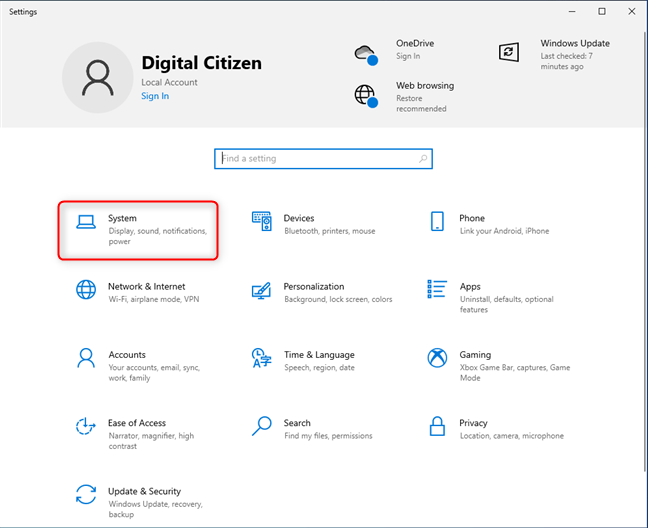648x528 pixels.
Task: Minimize the Settings window
Action: [572, 12]
